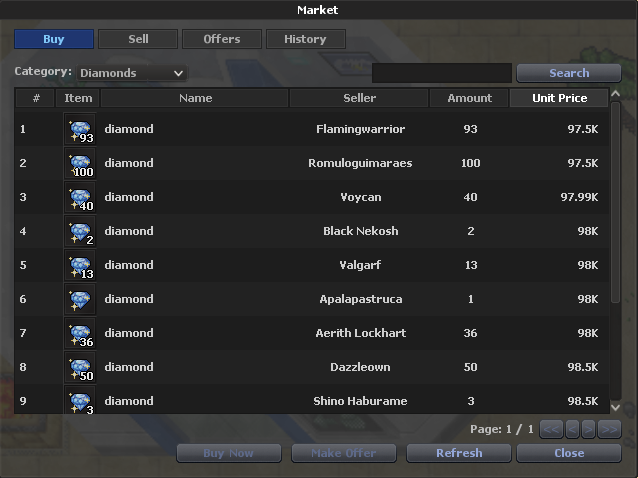Switch to the Offers tab
Screen dimensions: 638x478
tap(221, 39)
